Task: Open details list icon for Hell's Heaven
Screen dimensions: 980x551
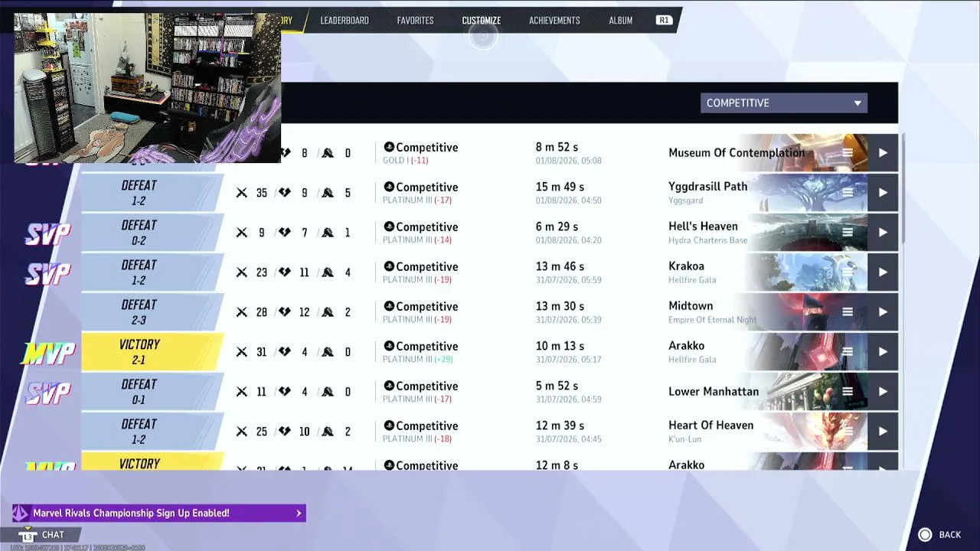Action: 848,233
